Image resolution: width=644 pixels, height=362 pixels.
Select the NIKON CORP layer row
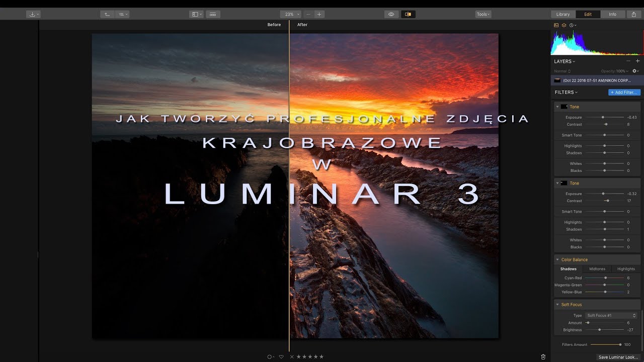pos(597,80)
